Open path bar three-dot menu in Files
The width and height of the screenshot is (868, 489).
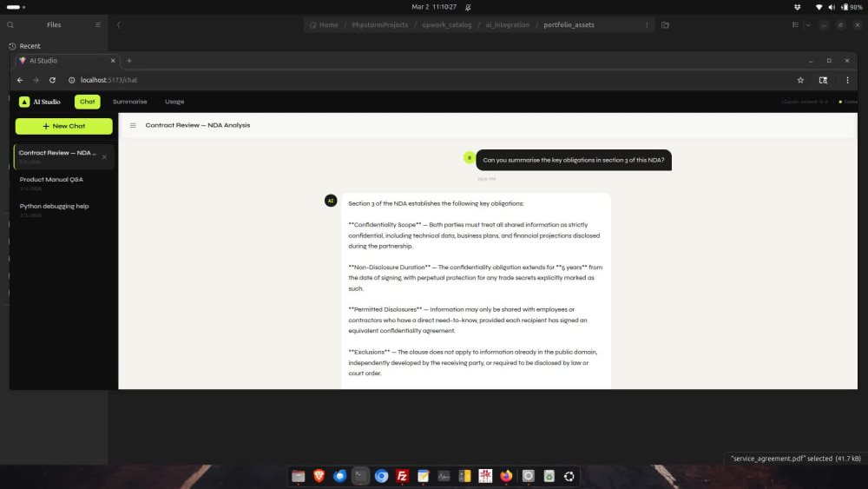647,25
